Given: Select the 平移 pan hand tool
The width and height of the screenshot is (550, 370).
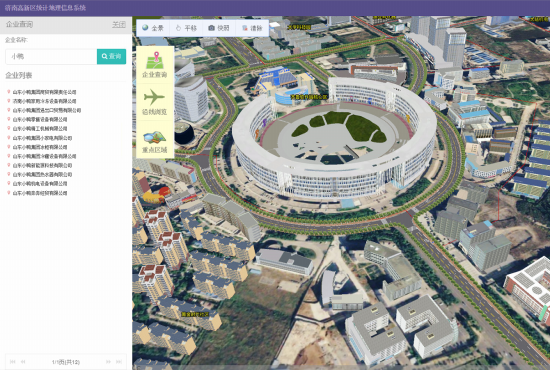Looking at the screenshot, I should pos(186,28).
